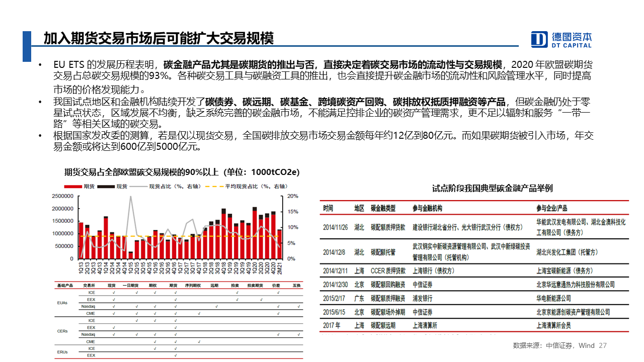The height and width of the screenshot is (362, 644).
Task: Click the gray 现货占比 legend line
Action: tap(138, 187)
